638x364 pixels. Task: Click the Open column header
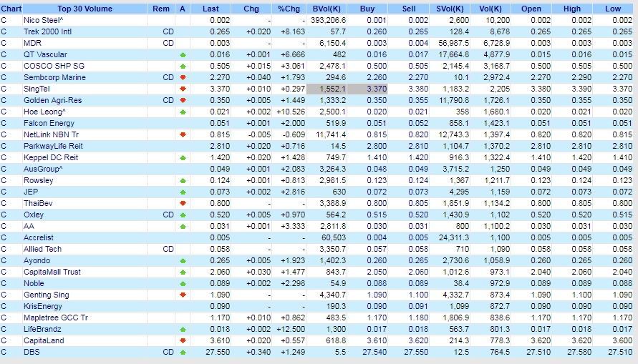531,9
